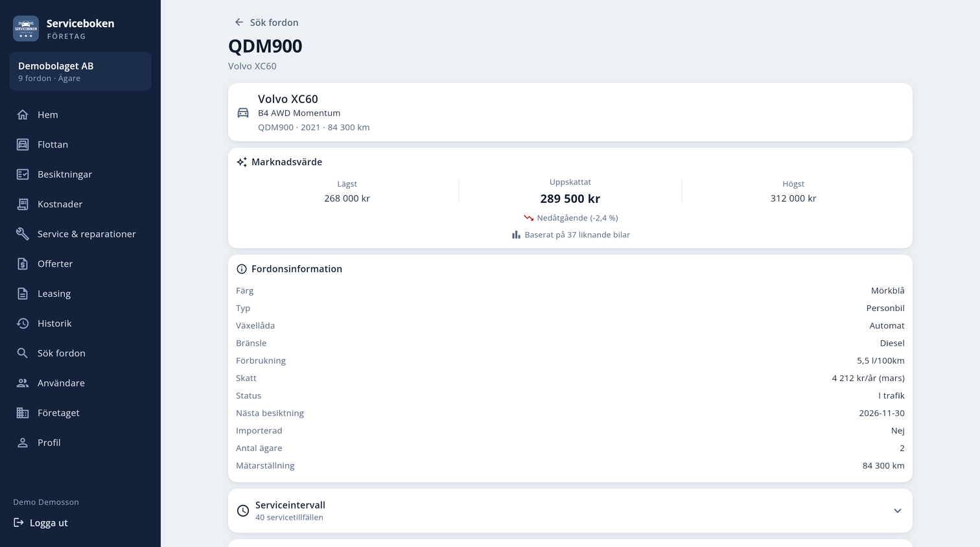Click Baserat på 37 liknande bilar
This screenshot has height=547, width=980.
point(577,235)
